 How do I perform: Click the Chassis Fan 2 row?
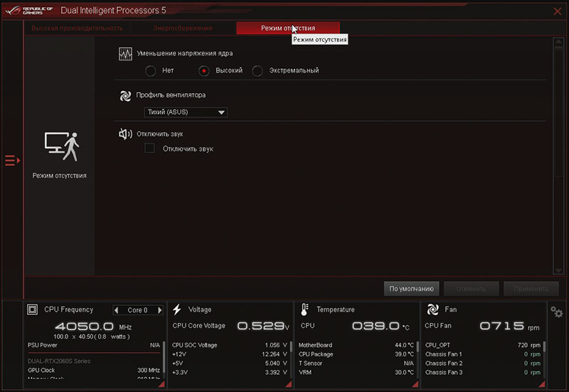483,364
